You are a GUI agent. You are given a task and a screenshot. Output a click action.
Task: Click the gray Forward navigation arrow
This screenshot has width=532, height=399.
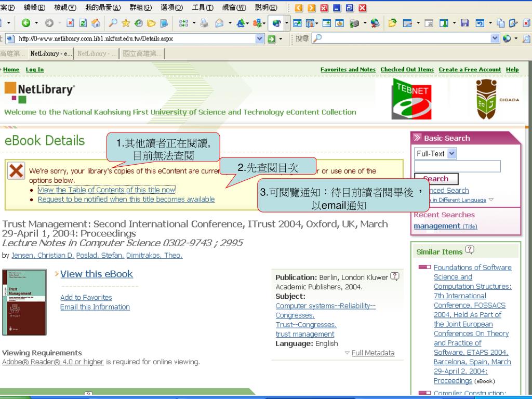click(49, 23)
